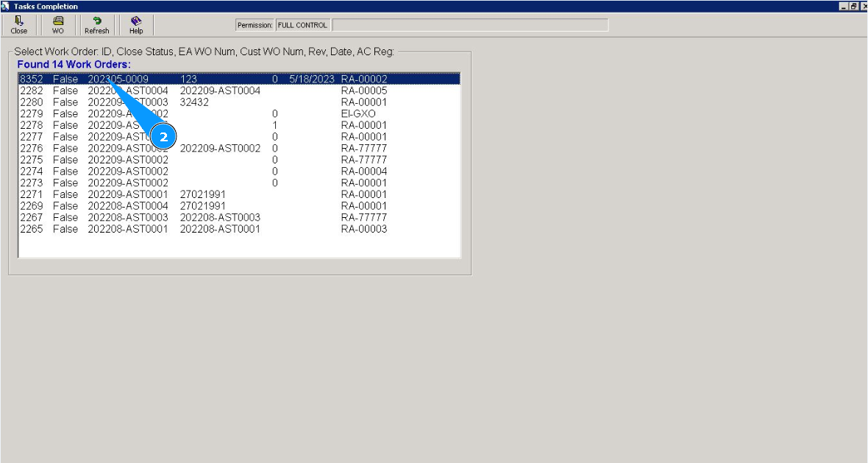The image size is (868, 463).
Task: Click the FULL CONTROL permission field
Action: coord(303,25)
